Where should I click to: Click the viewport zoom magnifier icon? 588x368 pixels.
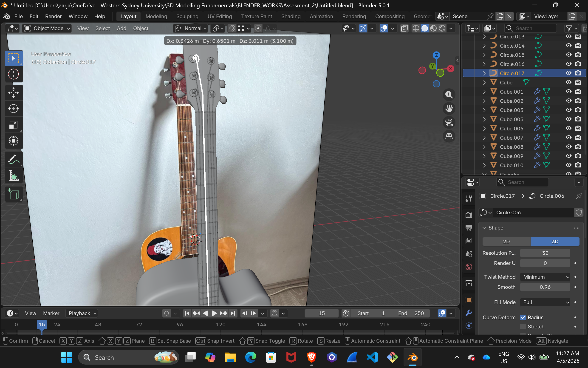449,95
